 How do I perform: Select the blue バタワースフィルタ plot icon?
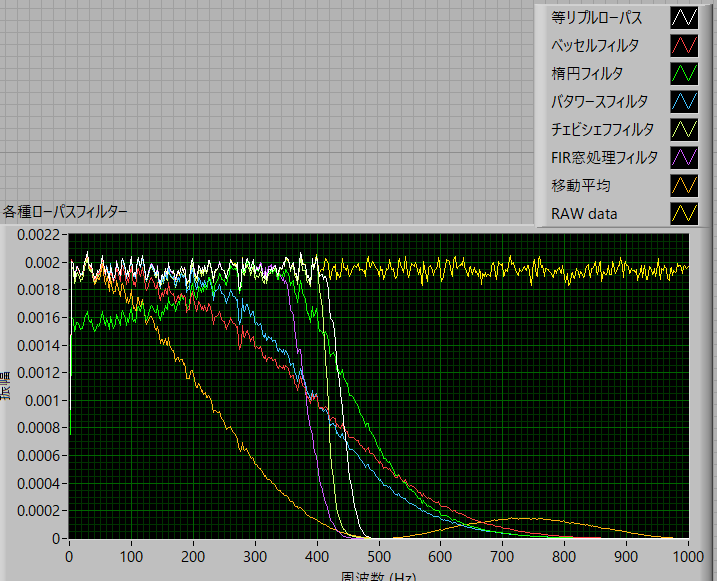[x=684, y=102]
